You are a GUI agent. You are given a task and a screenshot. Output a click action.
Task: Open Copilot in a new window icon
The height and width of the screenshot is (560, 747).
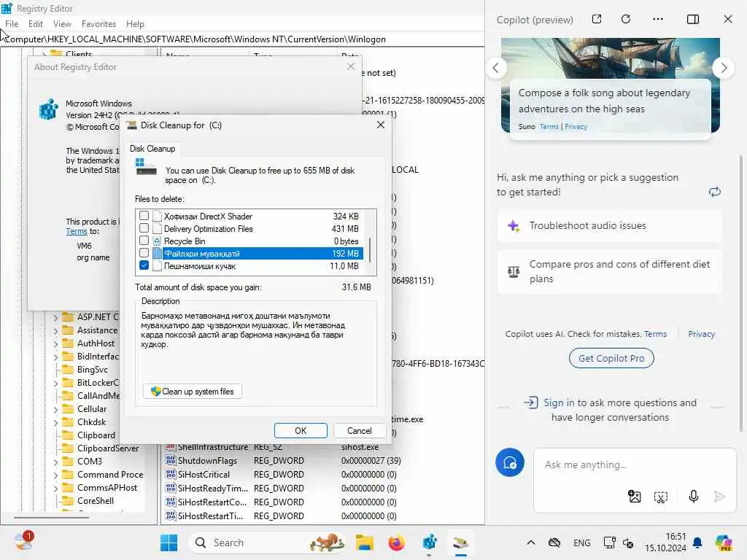597,19
